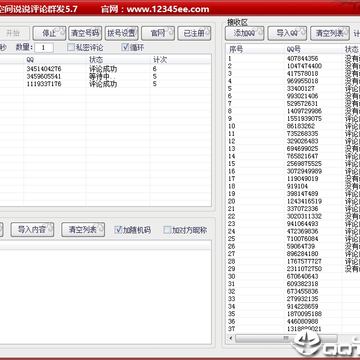360x360 pixels.
Task: Click the 清空号码 button
Action: coord(85,33)
